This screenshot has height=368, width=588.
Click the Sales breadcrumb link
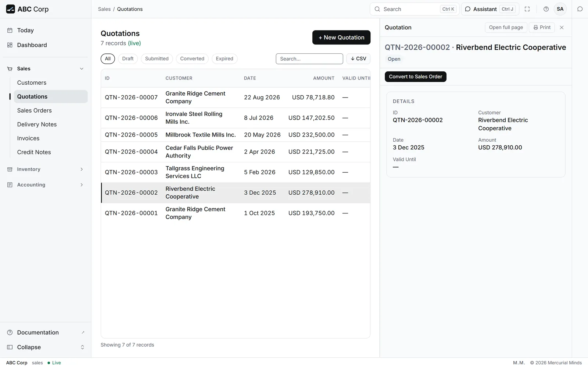point(104,9)
